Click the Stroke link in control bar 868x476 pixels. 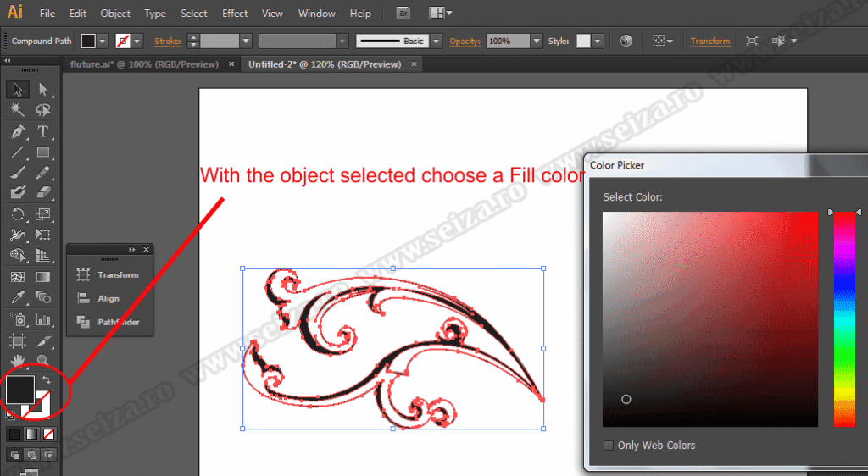[168, 41]
